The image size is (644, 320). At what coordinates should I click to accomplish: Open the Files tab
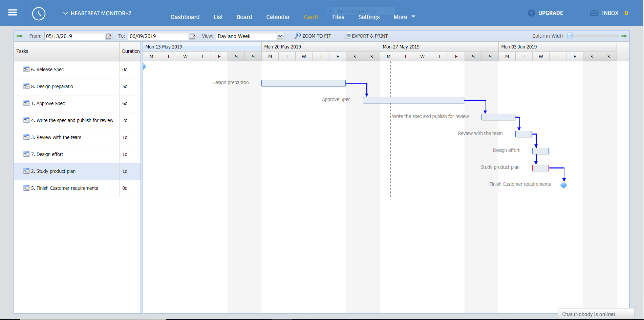pyautogui.click(x=338, y=17)
